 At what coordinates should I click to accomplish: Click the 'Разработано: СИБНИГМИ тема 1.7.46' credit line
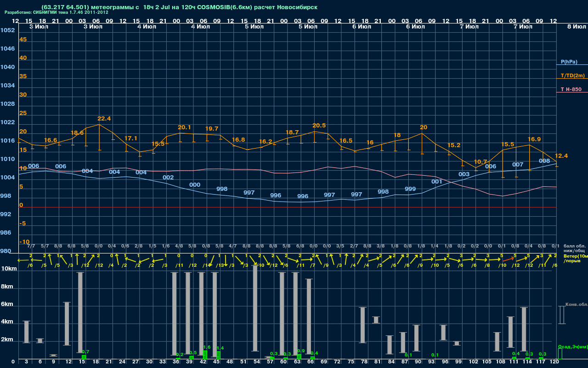(x=57, y=12)
